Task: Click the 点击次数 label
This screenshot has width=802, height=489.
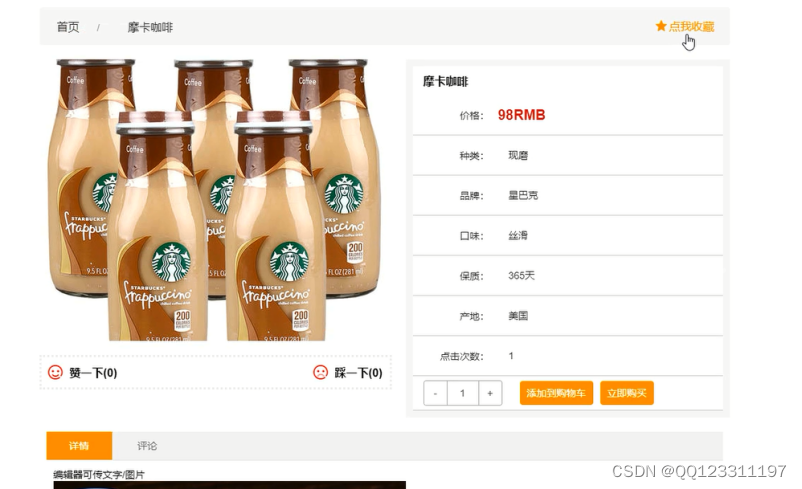Action: click(462, 357)
